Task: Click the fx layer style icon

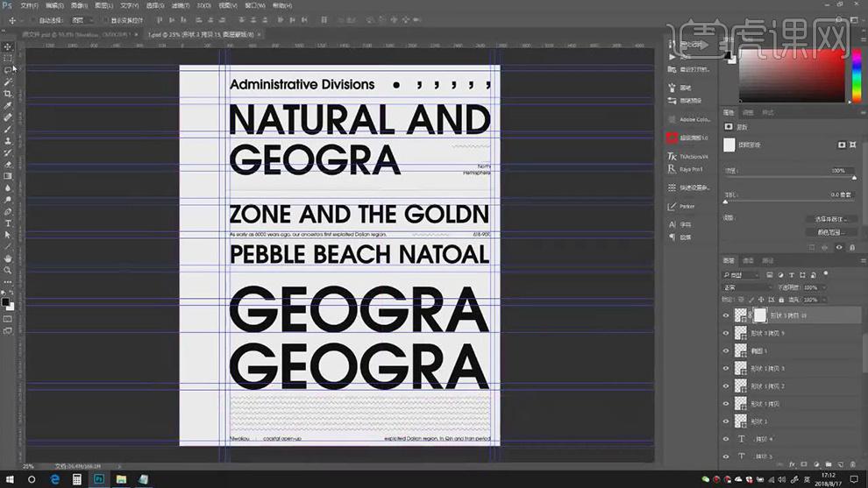Action: coord(791,464)
